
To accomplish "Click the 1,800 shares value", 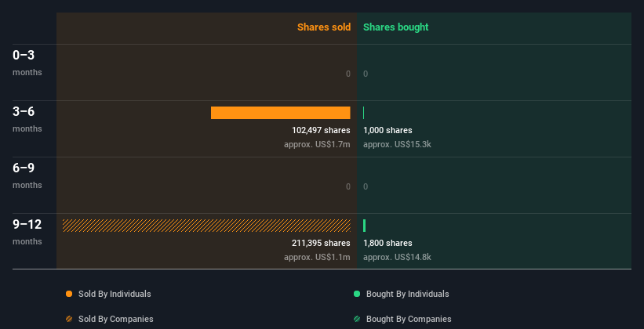I will (387, 244).
